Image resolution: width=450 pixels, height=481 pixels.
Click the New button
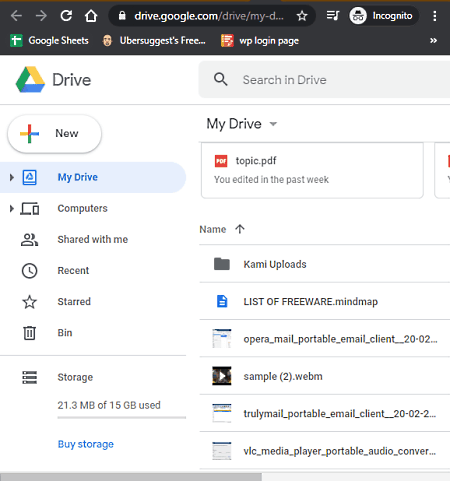[54, 134]
